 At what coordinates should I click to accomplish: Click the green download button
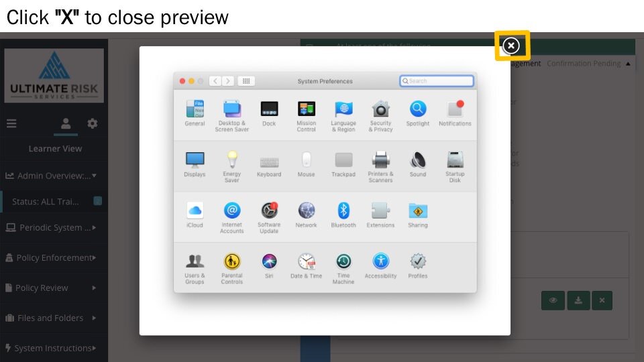(578, 300)
